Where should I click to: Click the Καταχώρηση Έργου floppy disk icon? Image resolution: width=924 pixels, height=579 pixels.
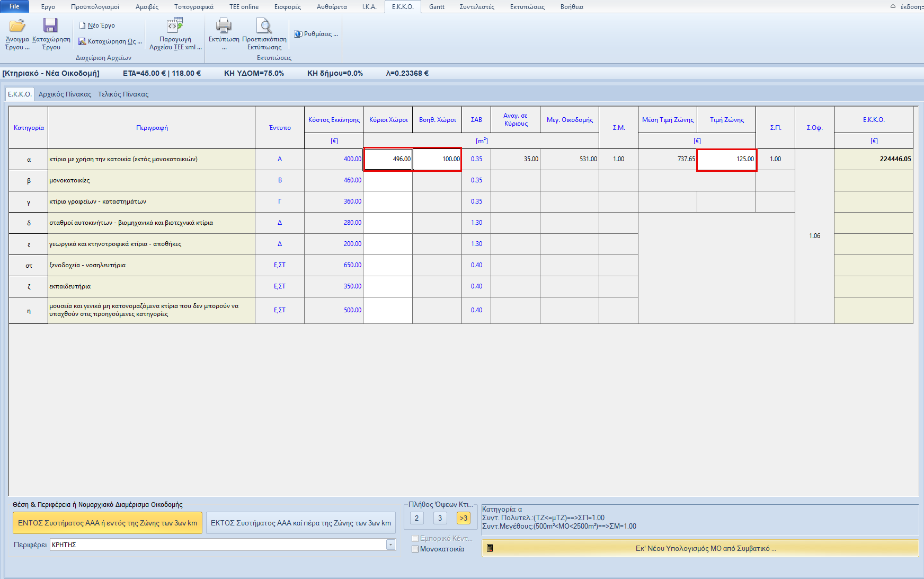pyautogui.click(x=51, y=26)
